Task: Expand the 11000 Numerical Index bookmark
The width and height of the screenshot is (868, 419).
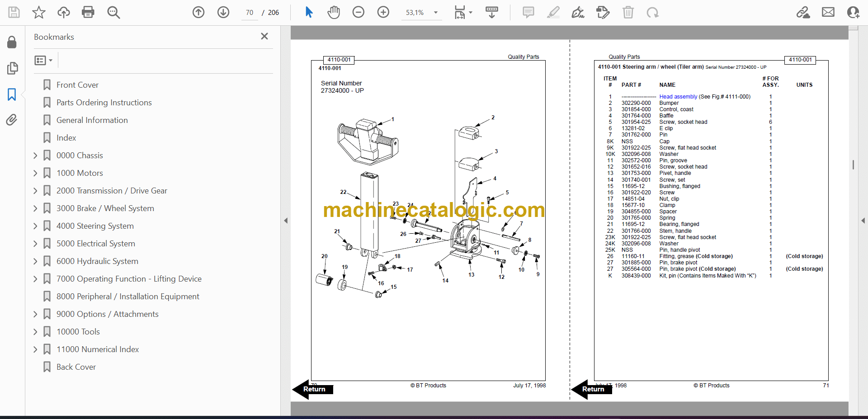Action: tap(35, 349)
